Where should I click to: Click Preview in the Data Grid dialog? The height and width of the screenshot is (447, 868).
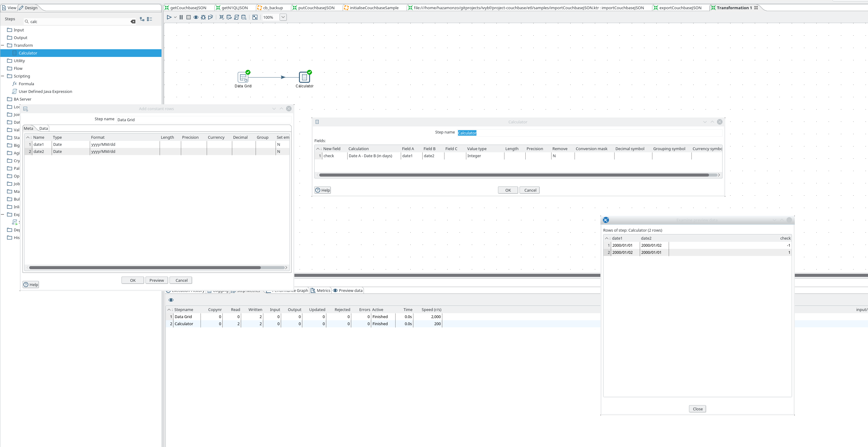[157, 281]
